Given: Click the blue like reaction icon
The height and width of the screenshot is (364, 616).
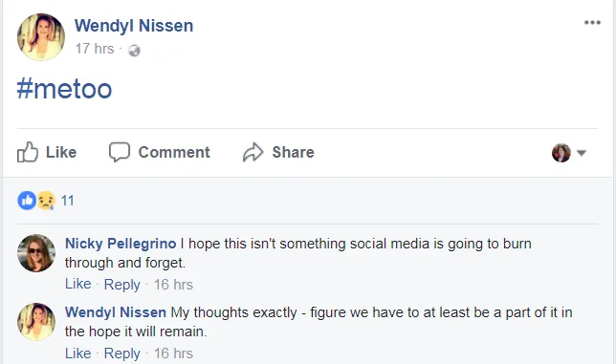Looking at the screenshot, I should tap(27, 201).
